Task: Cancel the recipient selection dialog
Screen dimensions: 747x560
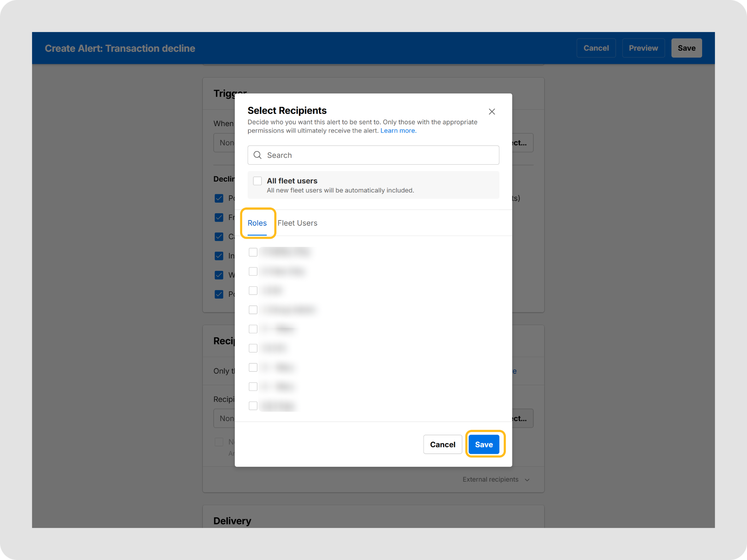Action: [x=442, y=444]
